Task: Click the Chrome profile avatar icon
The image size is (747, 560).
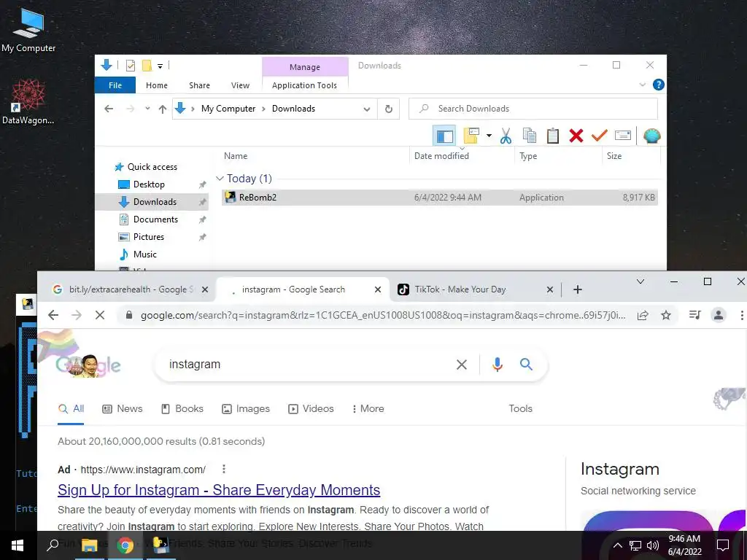Action: point(719,315)
